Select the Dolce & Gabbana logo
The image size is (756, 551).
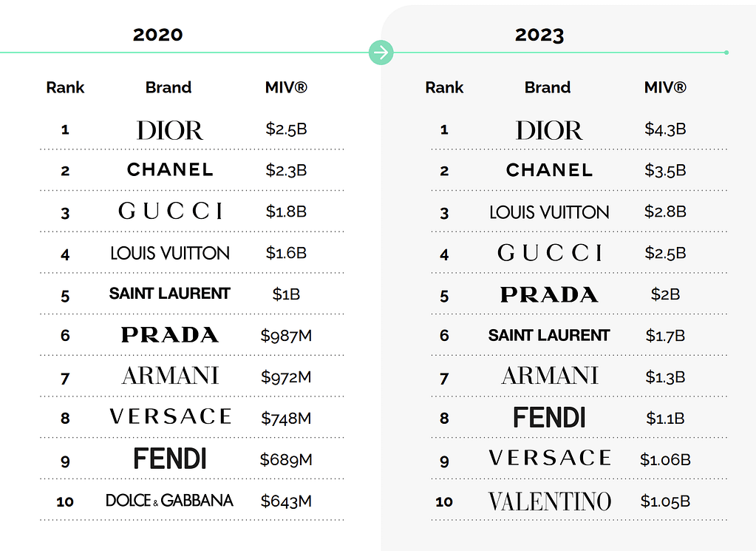coord(169,501)
